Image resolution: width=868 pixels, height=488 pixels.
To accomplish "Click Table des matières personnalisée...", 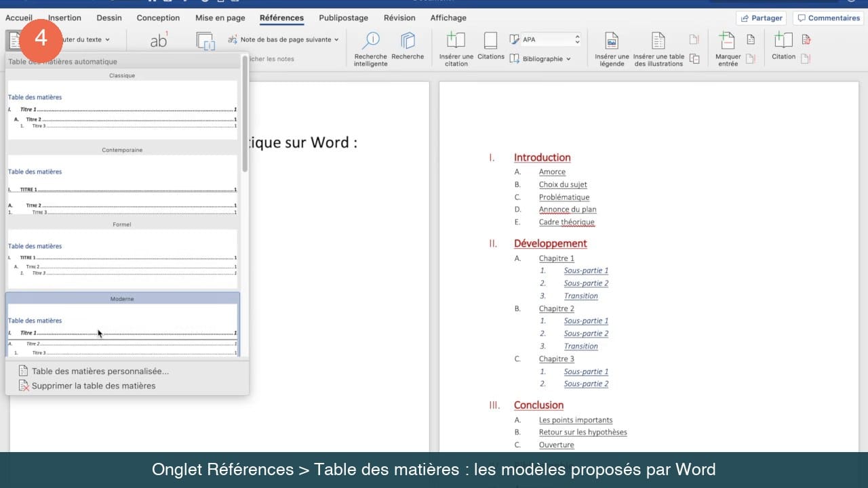I will pos(100,371).
